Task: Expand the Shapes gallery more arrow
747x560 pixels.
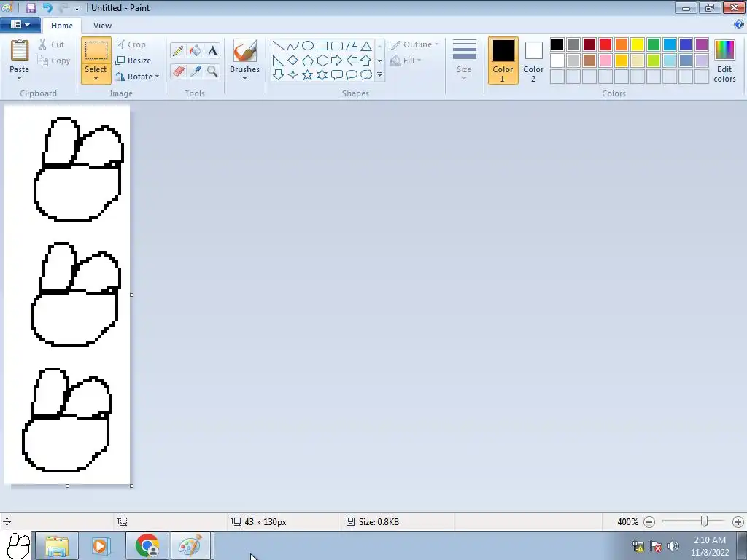Action: [x=379, y=75]
